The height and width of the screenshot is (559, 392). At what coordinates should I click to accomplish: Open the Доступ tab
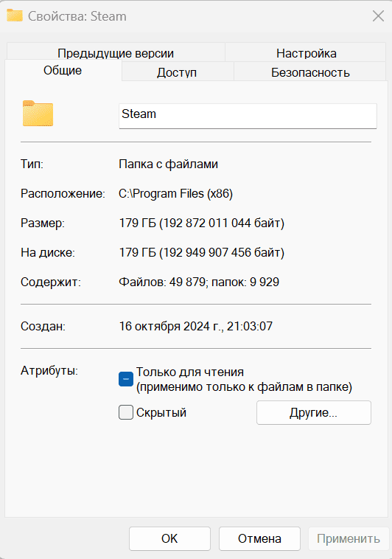[x=177, y=72]
